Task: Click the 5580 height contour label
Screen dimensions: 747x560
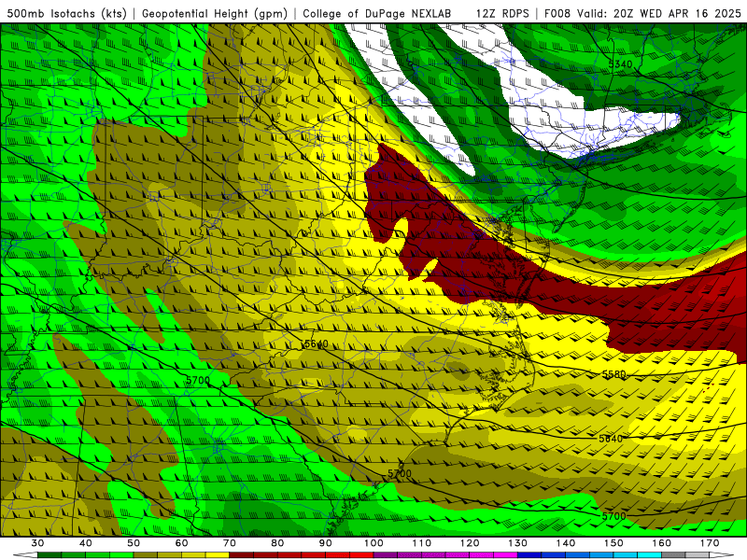Action: pos(613,374)
